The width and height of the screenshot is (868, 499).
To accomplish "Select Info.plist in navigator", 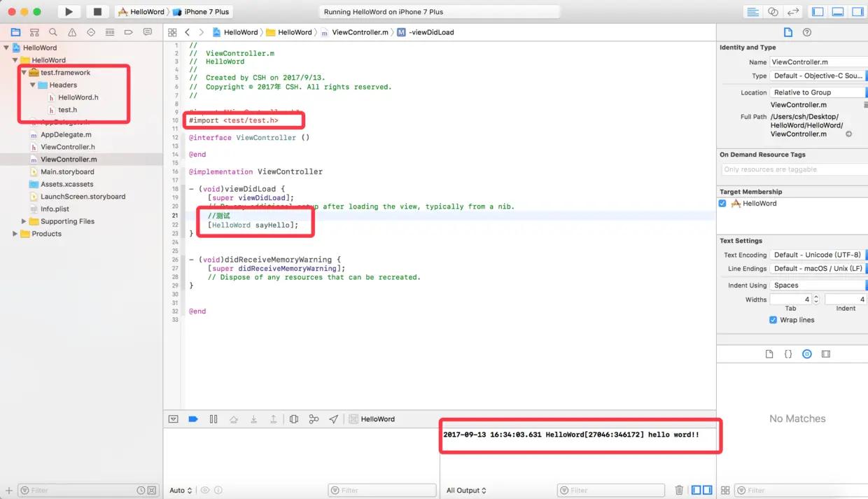I will 55,209.
